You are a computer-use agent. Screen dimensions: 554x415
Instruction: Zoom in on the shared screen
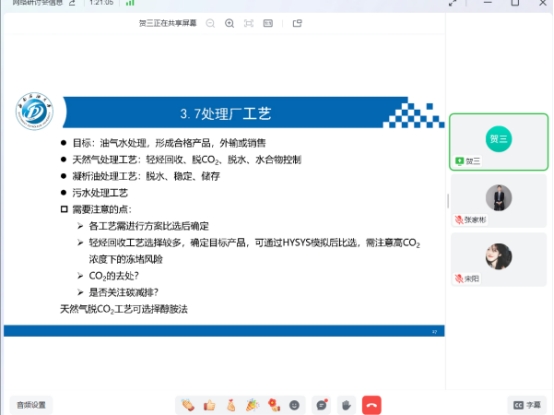click(229, 23)
